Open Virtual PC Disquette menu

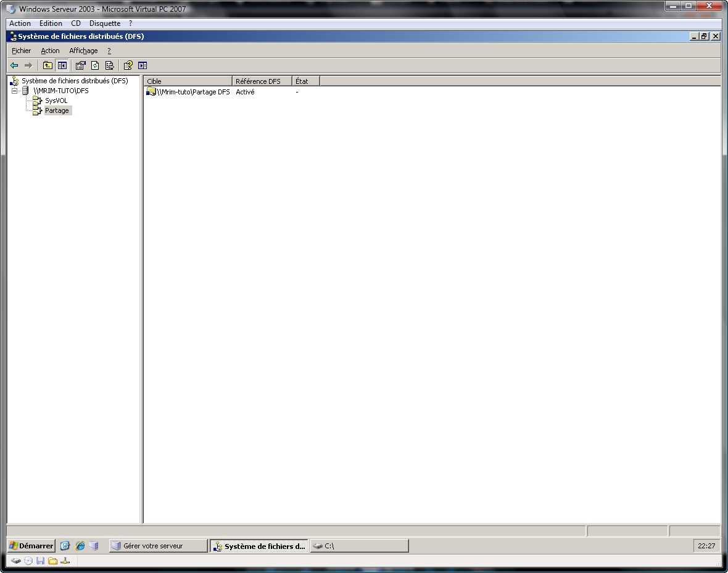pyautogui.click(x=105, y=23)
